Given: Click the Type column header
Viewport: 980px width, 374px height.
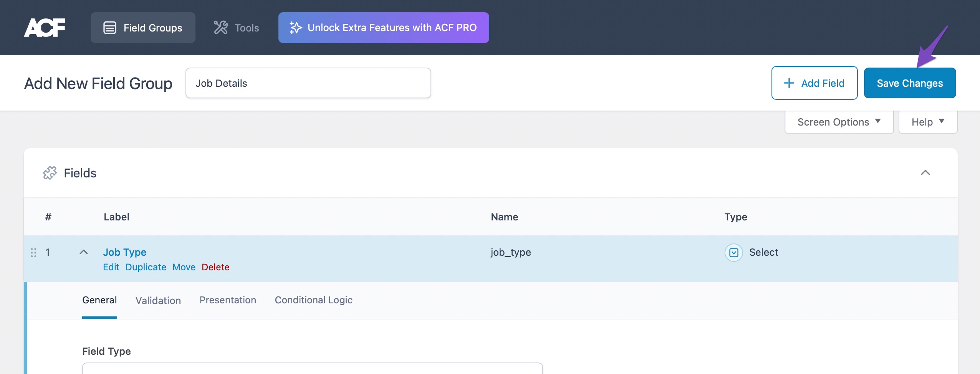Looking at the screenshot, I should [x=736, y=217].
